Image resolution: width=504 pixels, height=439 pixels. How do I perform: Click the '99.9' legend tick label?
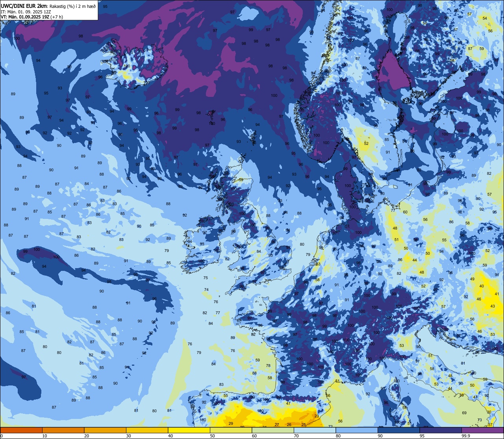[x=466, y=436]
